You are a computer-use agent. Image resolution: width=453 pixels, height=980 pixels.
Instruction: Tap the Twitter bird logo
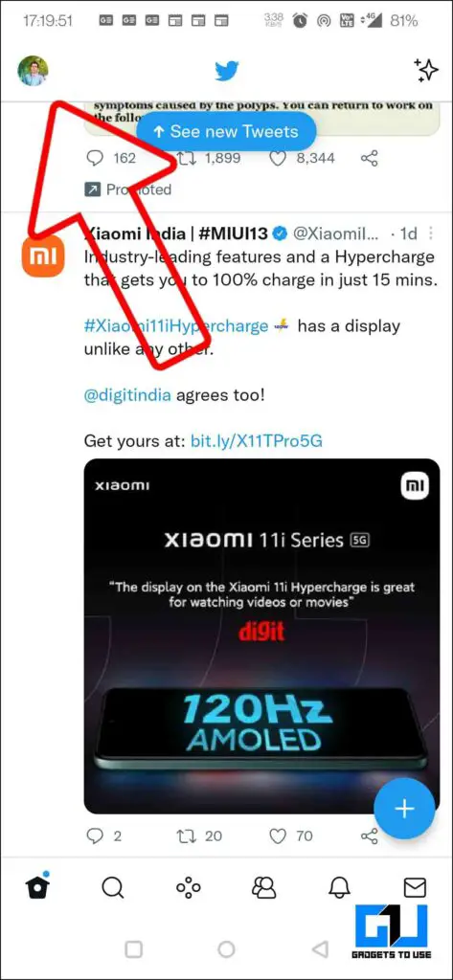tap(226, 71)
